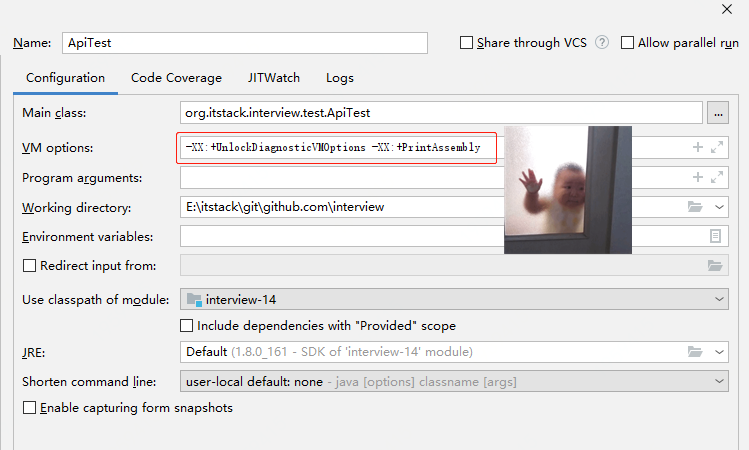Enable capturing form snapshots checkbox
The image size is (749, 450).
(29, 408)
